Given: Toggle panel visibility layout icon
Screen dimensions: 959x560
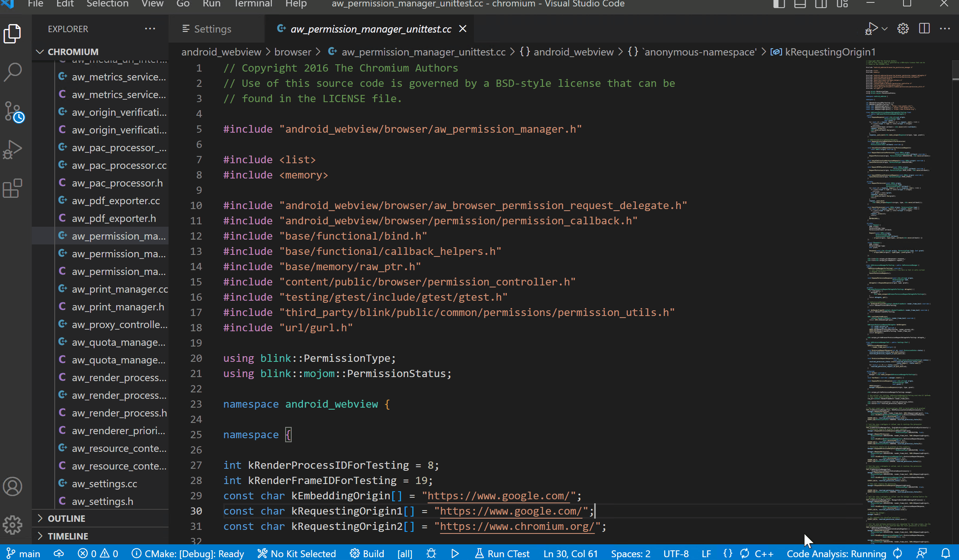Looking at the screenshot, I should 800,4.
